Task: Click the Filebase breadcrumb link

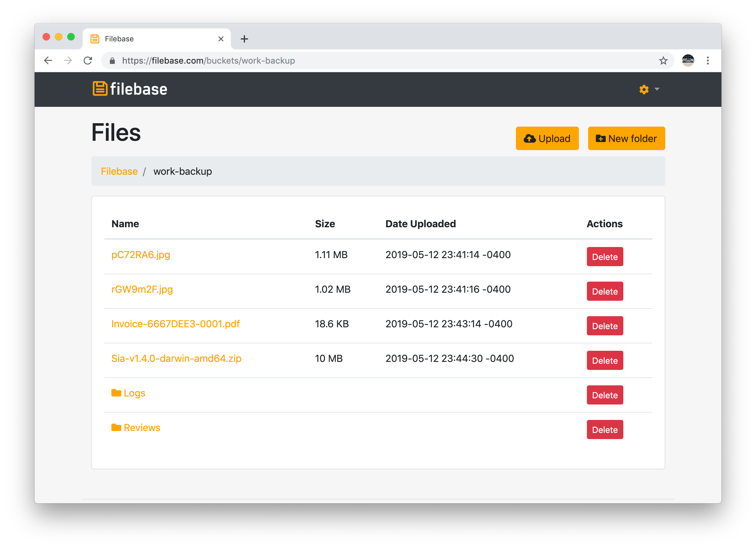Action: 119,171
